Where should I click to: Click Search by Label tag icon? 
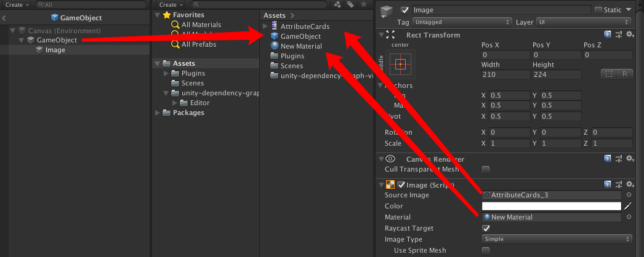click(x=350, y=4)
